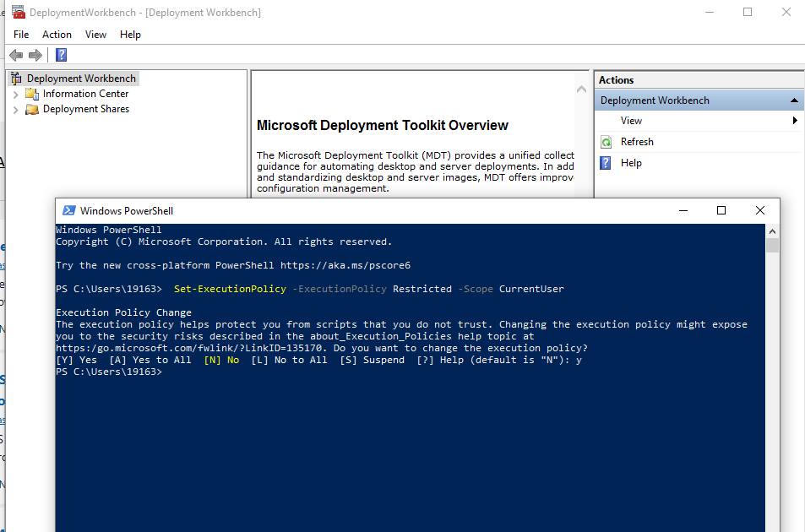Image resolution: width=805 pixels, height=532 pixels.
Task: Click the "CurrentUser" argument in the command
Action: point(531,289)
